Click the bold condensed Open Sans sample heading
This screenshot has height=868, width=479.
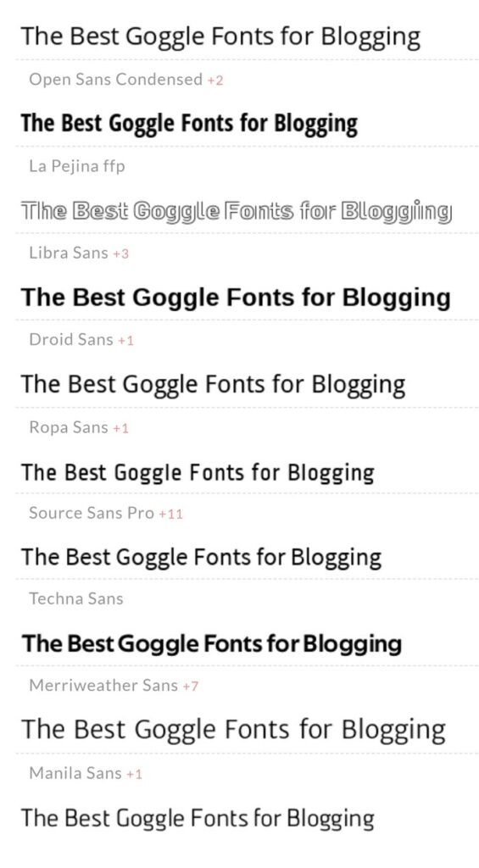[x=189, y=124]
